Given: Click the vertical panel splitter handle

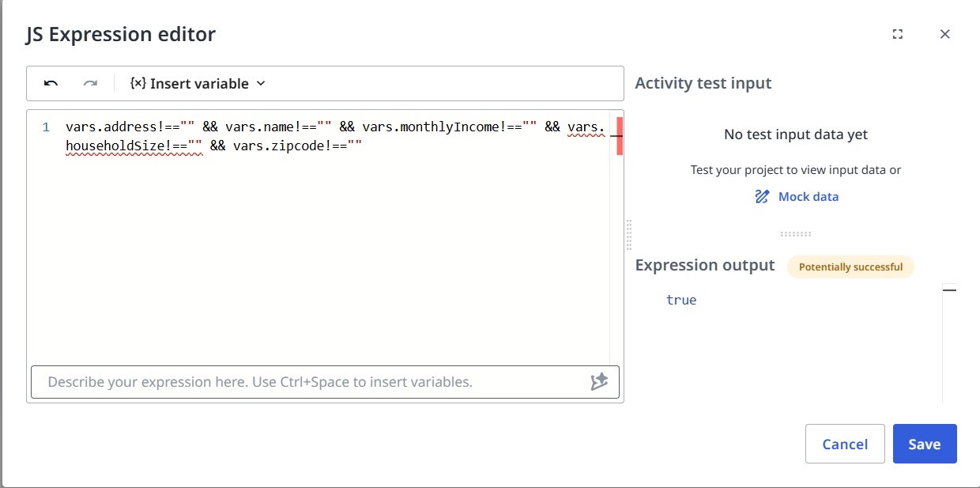Looking at the screenshot, I should pos(629,235).
